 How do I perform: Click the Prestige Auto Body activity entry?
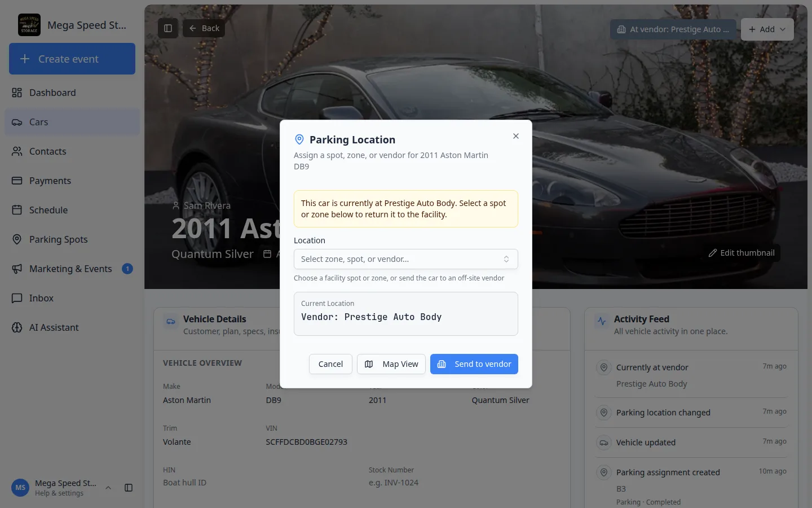[x=652, y=384]
